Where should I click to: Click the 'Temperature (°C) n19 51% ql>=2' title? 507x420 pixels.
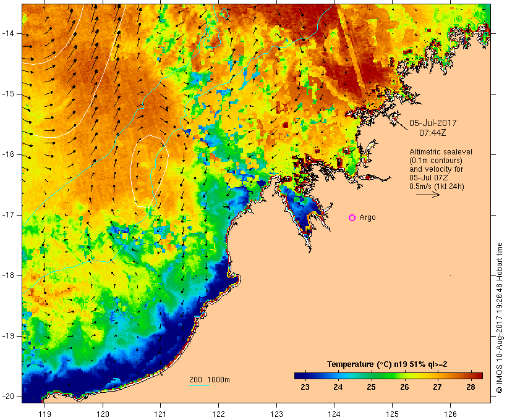click(387, 364)
